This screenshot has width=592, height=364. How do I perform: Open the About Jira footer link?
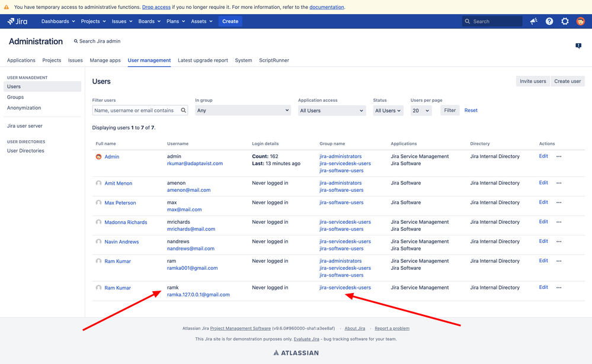coord(355,328)
